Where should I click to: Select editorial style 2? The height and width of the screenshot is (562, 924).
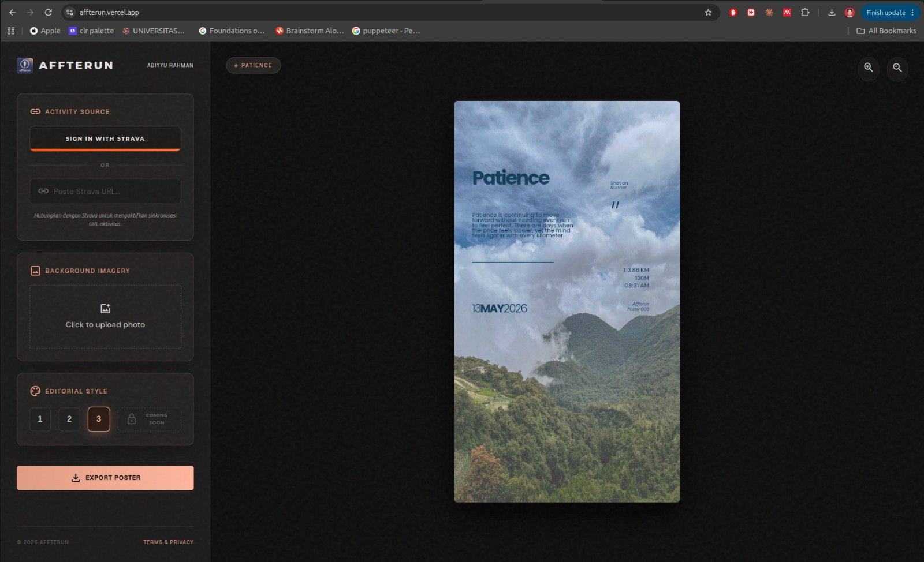click(x=69, y=419)
